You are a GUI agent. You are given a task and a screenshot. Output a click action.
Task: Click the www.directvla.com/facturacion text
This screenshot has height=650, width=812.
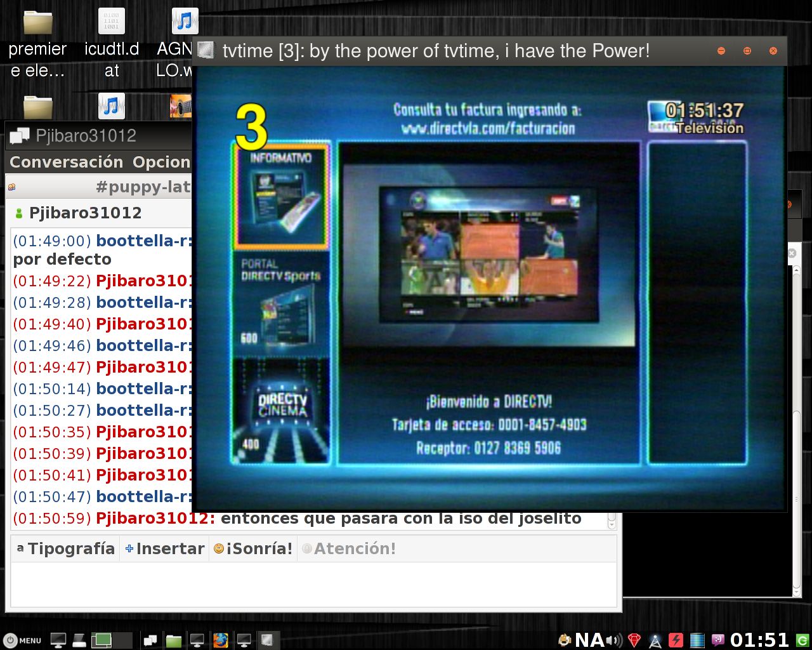pyautogui.click(x=488, y=129)
